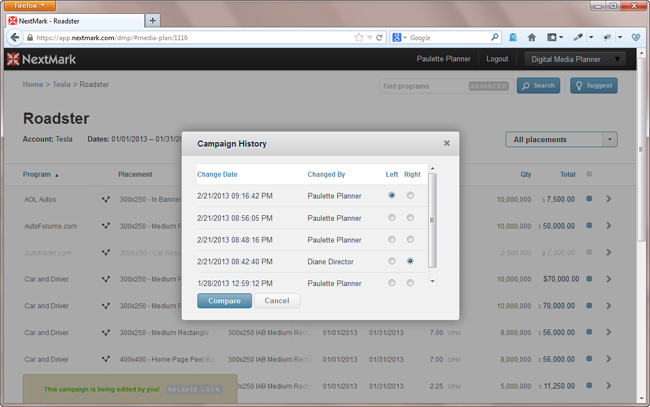Click the search magnifier in Google box
This screenshot has width=650, height=407.
495,37
